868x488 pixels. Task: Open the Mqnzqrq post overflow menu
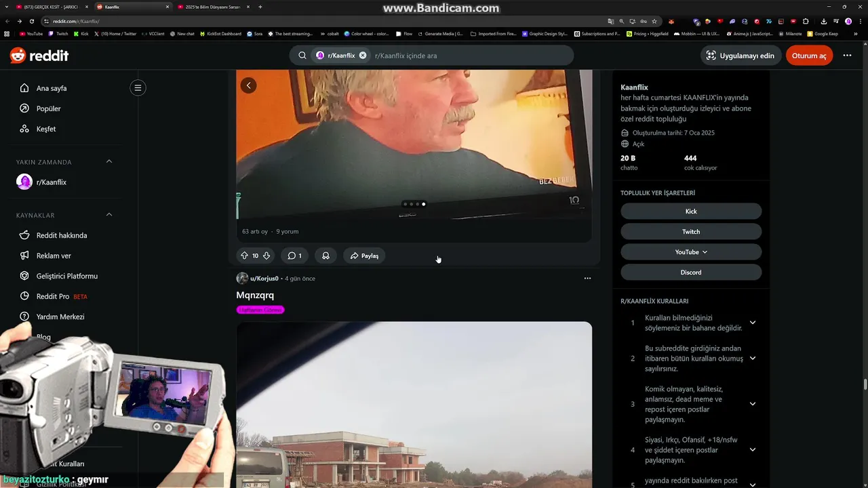coord(587,279)
